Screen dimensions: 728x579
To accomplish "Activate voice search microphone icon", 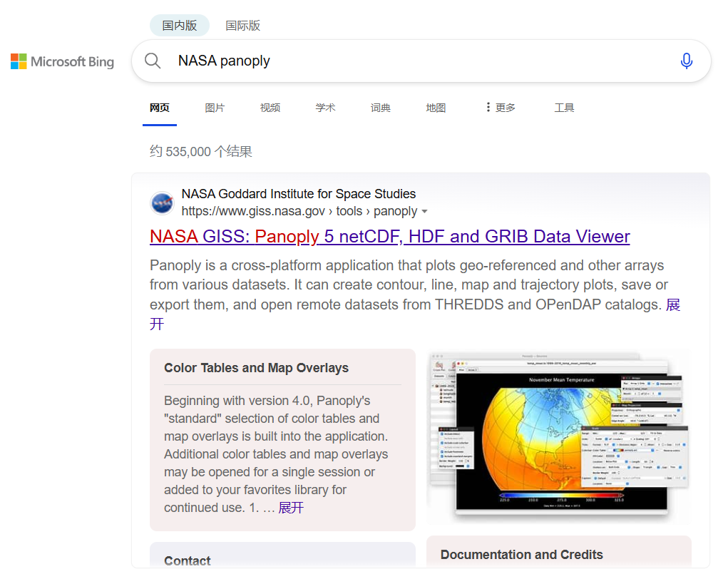I will point(686,61).
